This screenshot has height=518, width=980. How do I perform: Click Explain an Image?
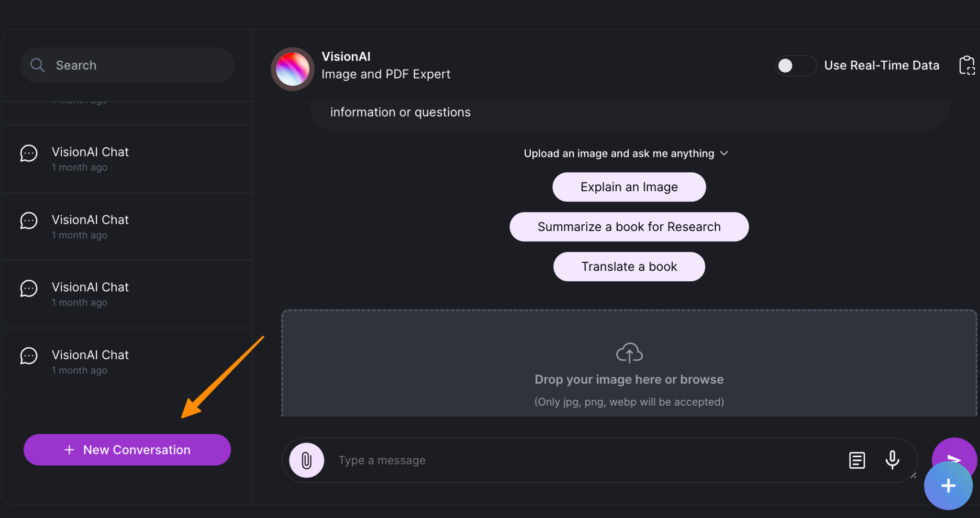point(628,187)
